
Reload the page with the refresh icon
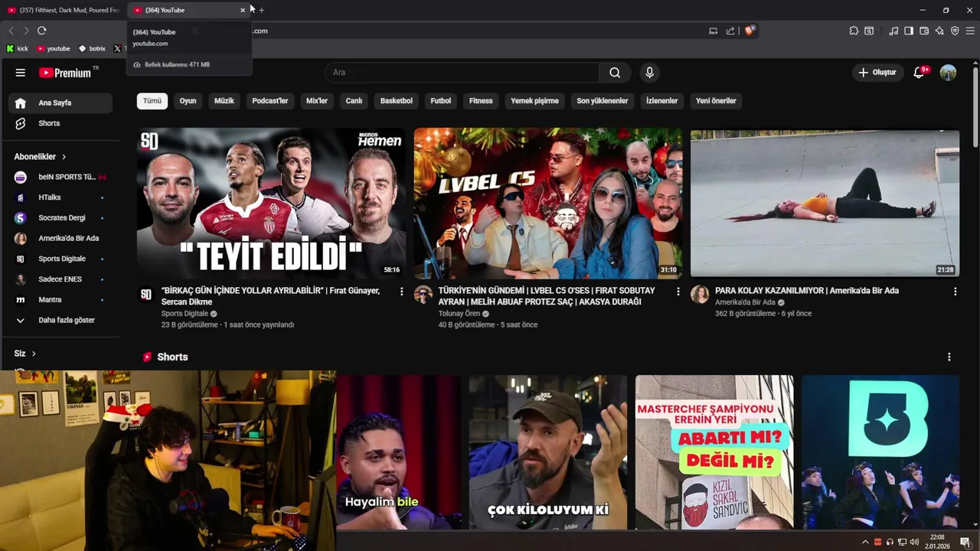pyautogui.click(x=41, y=31)
